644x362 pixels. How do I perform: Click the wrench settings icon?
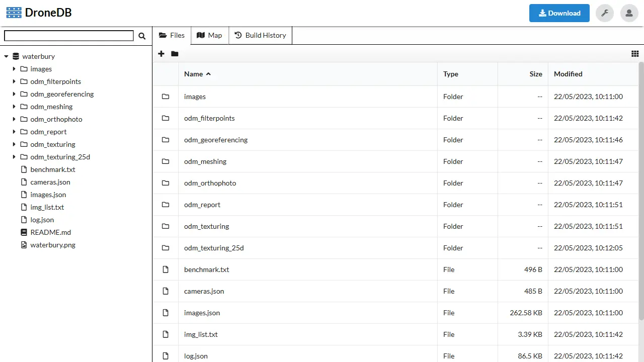point(604,13)
